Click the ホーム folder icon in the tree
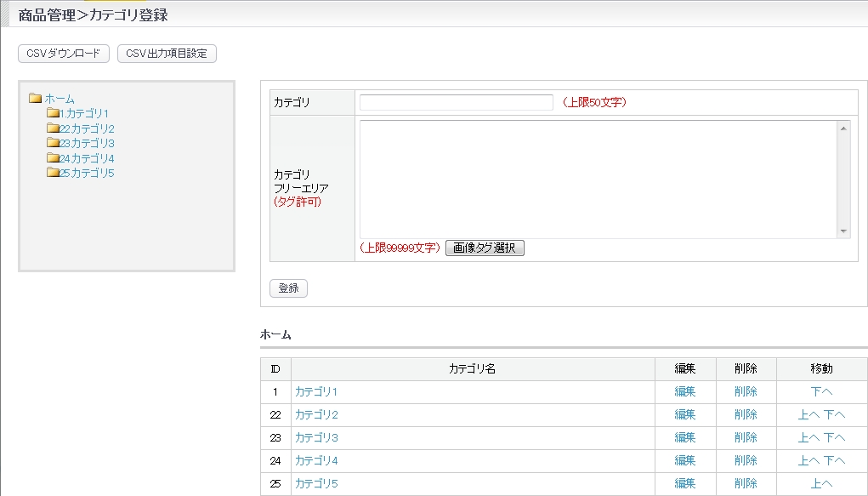Screen dimensions: 868x496 [x=36, y=98]
